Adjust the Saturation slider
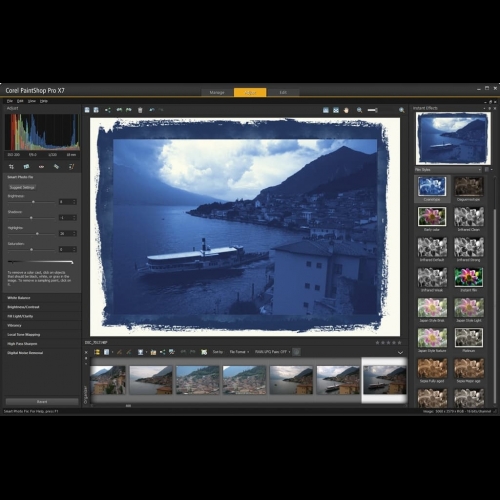Screen dimensions: 500x500 pyautogui.click(x=31, y=249)
